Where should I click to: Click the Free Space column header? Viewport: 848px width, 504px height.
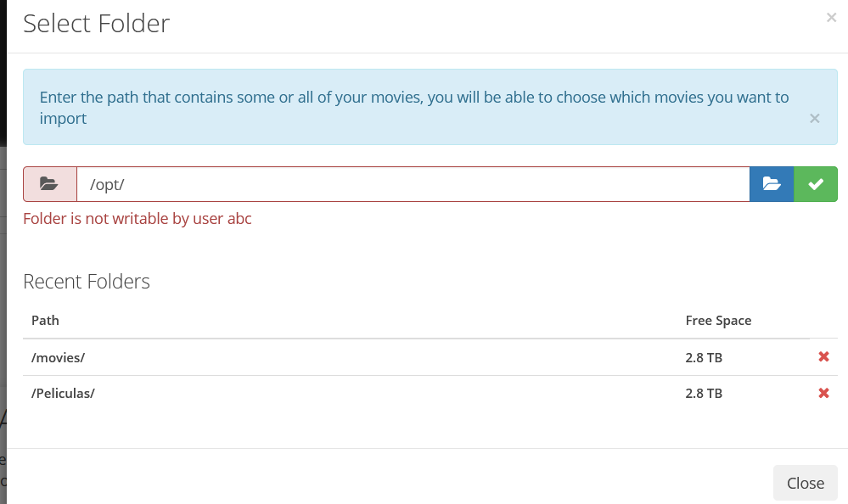(x=718, y=320)
